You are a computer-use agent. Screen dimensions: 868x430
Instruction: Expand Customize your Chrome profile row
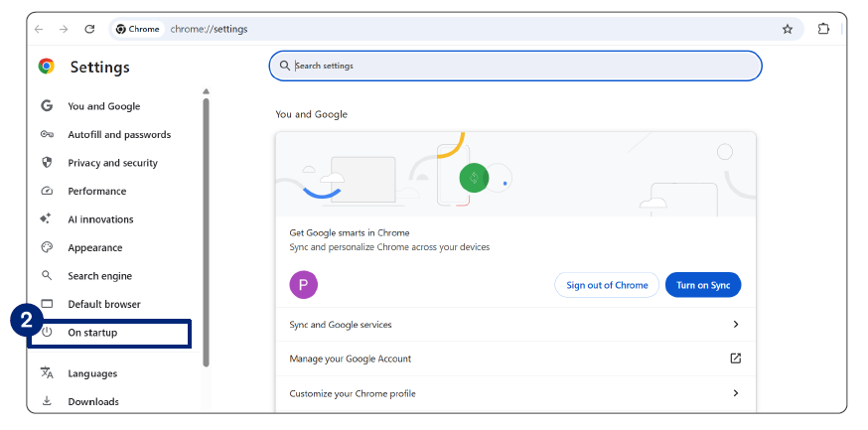point(736,393)
